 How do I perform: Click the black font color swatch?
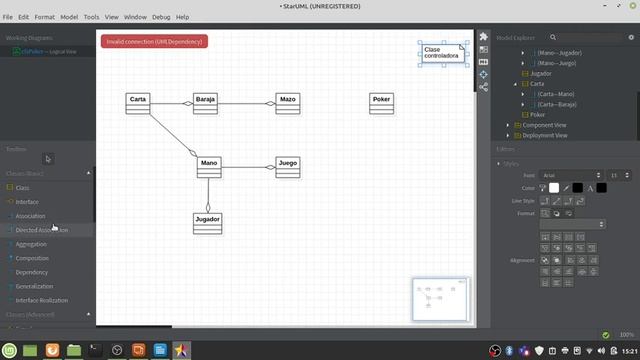601,188
